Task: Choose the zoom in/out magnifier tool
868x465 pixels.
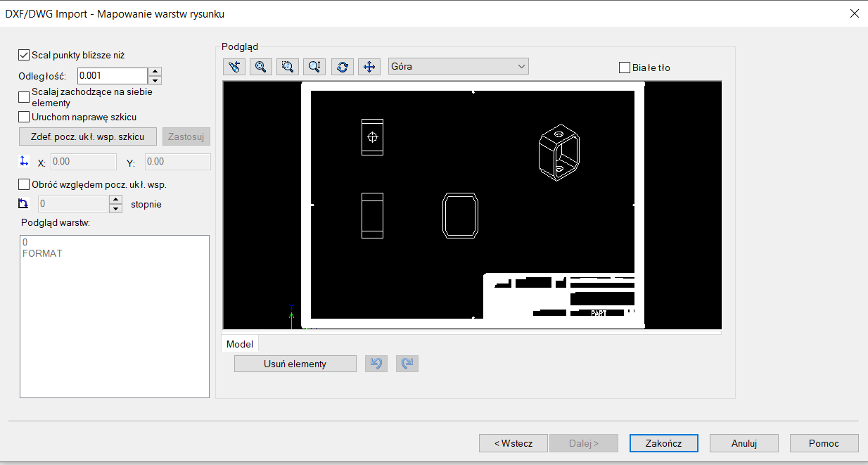Action: tap(314, 67)
